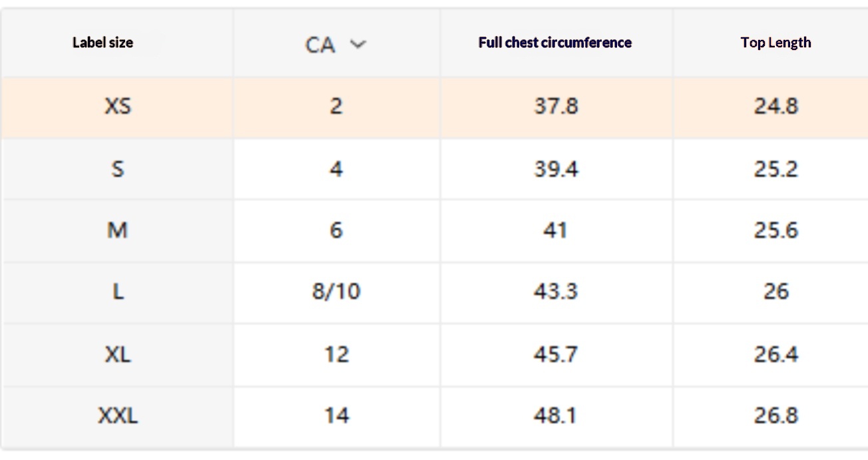
Task: Select the S label size cell
Action: pyautogui.click(x=118, y=168)
